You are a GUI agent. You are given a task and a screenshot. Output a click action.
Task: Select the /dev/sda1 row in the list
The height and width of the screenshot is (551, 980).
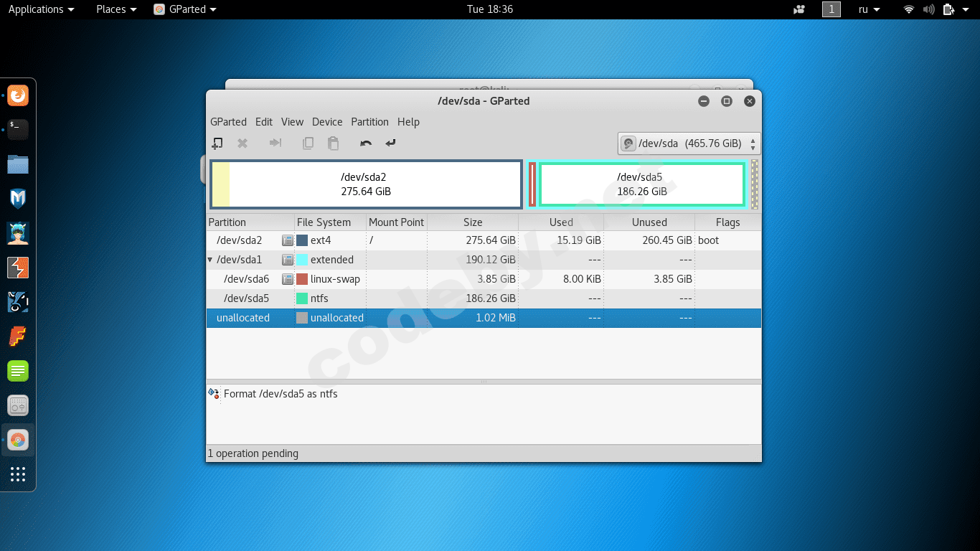[484, 260]
